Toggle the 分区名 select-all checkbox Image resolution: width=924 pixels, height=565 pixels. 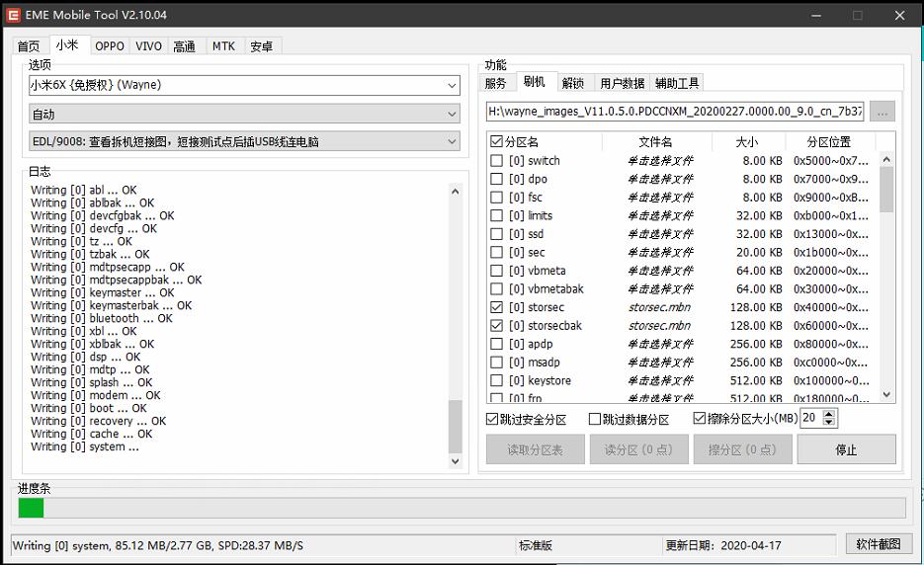pos(496,141)
